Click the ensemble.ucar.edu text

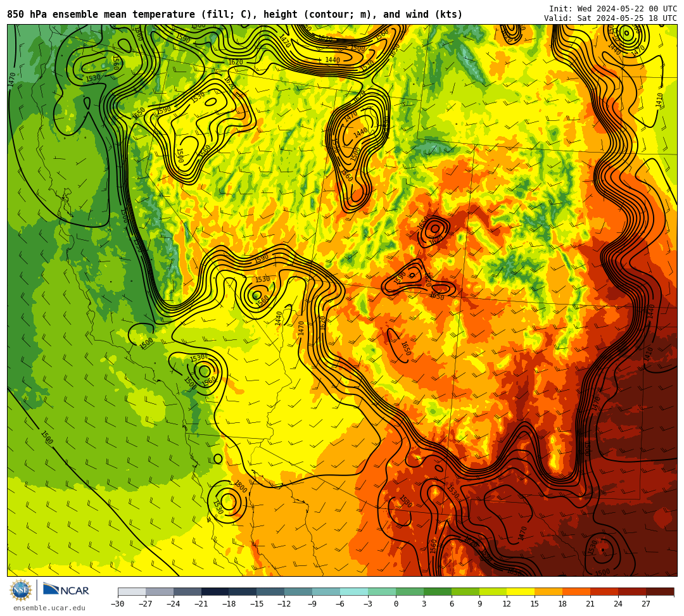click(49, 608)
